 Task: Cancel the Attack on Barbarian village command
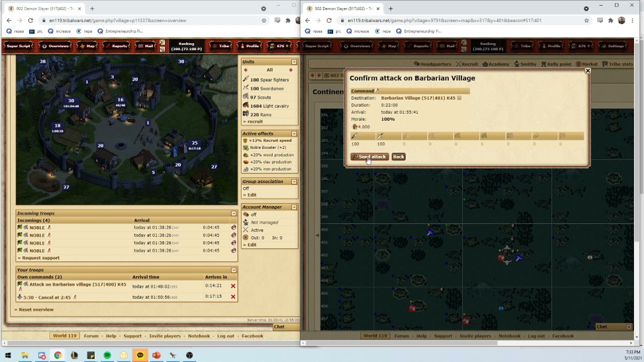pos(233,286)
